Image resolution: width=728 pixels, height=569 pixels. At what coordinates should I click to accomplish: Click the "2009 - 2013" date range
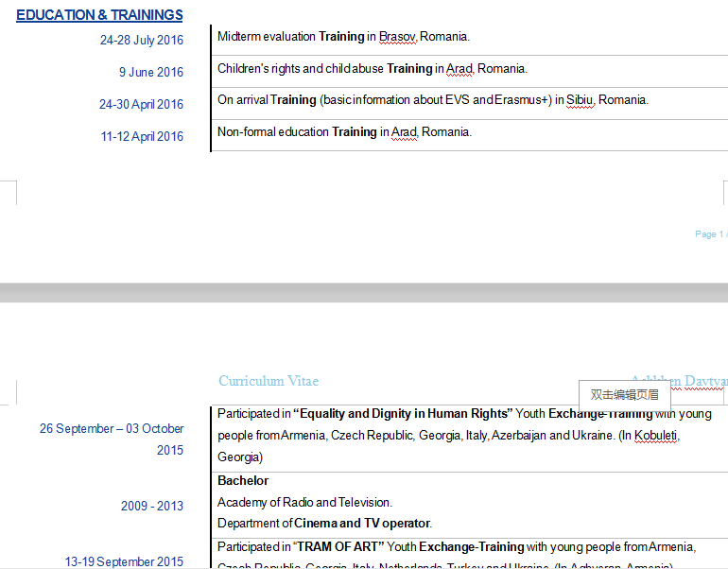click(152, 506)
